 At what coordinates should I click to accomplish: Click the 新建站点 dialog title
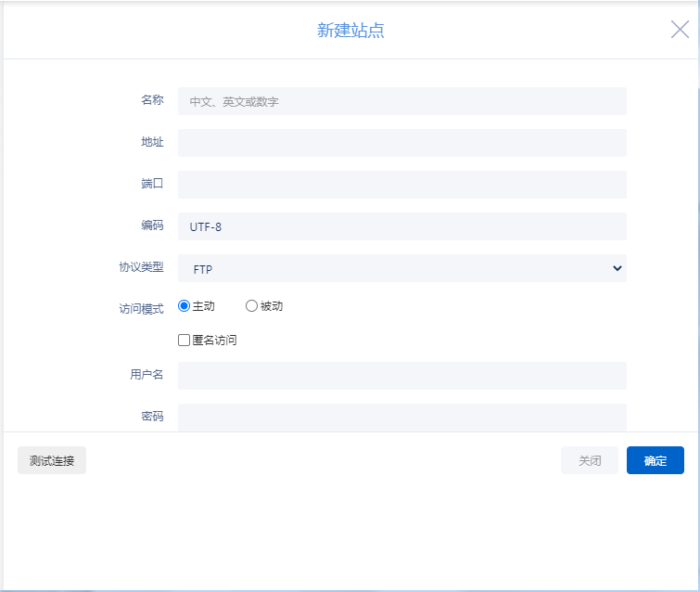click(350, 31)
